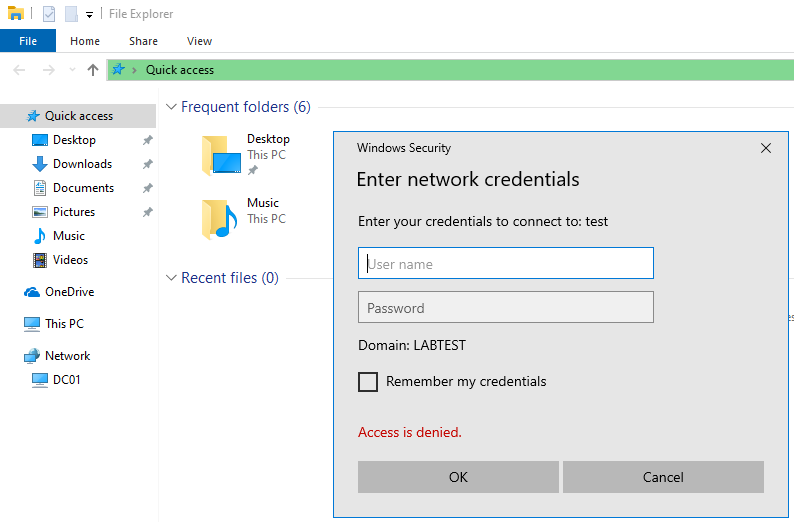This screenshot has width=794, height=522.
Task: Select the Music icon in navigation pane
Action: (x=40, y=236)
